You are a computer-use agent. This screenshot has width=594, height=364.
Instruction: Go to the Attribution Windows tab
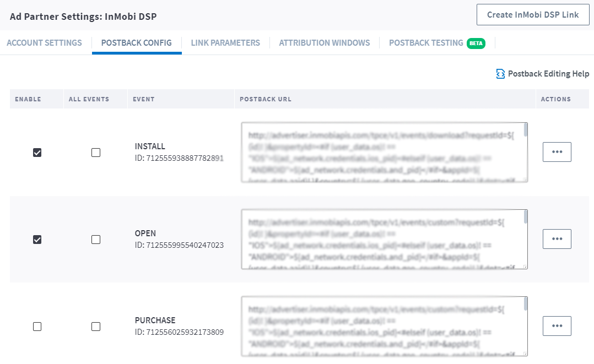pyautogui.click(x=324, y=43)
